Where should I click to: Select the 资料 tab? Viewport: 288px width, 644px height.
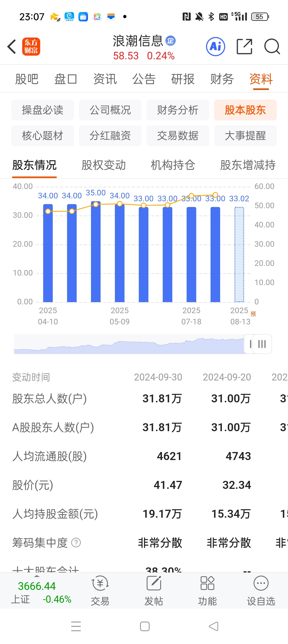tap(261, 79)
